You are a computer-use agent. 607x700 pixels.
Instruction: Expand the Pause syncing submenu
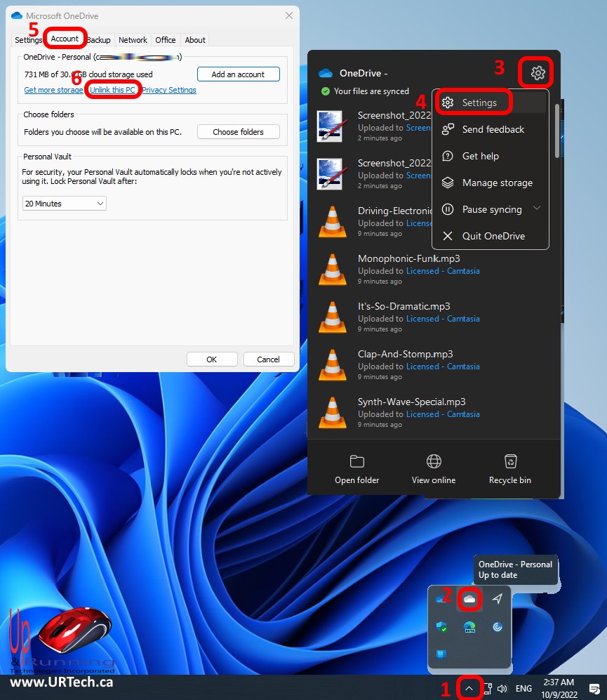coord(537,209)
